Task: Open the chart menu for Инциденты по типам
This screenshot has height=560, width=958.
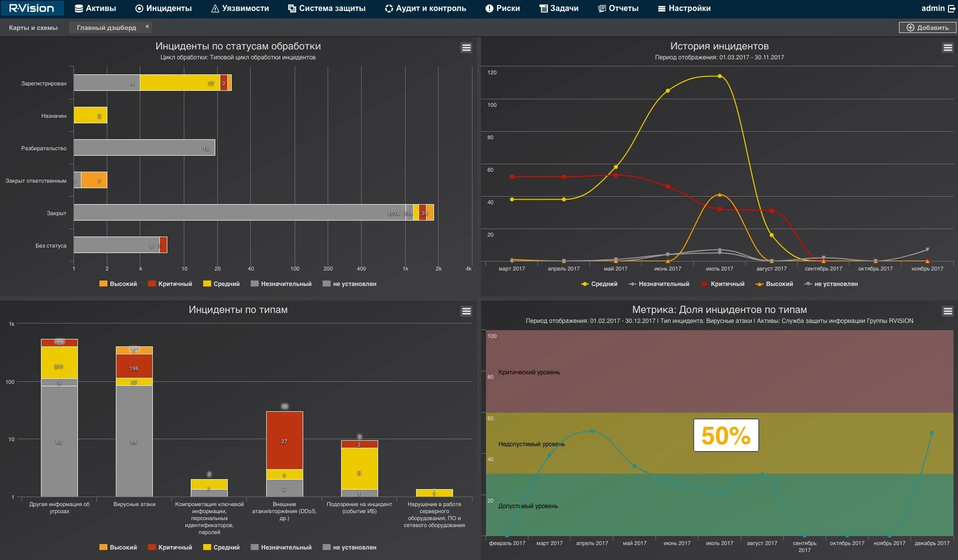Action: coord(466,311)
